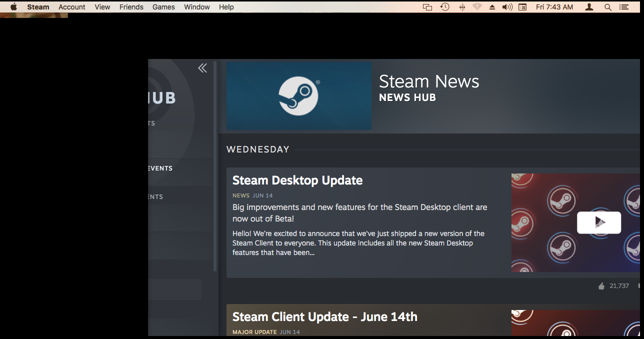Click the screen mirroring icon in the menu bar

[426, 7]
